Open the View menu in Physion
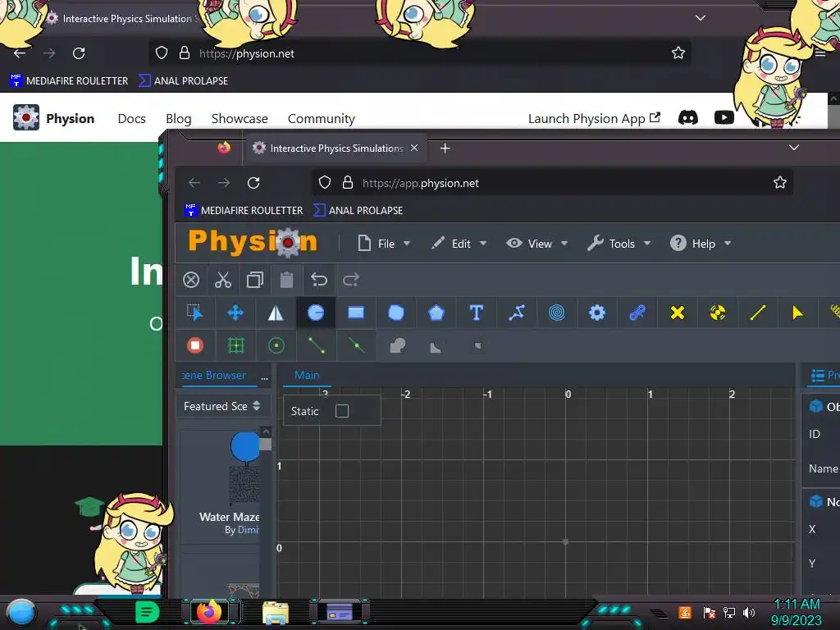Image resolution: width=840 pixels, height=630 pixels. (x=536, y=244)
